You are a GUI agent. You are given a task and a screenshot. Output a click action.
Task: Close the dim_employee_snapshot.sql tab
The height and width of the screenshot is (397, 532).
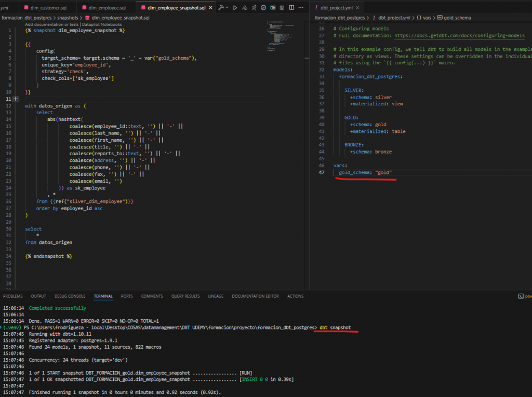click(x=211, y=8)
